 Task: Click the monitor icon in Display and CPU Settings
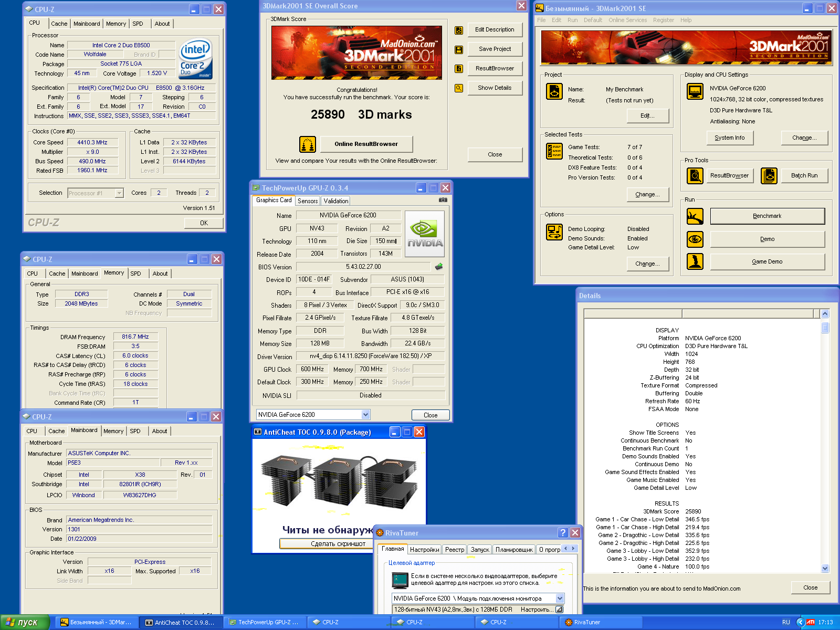695,91
